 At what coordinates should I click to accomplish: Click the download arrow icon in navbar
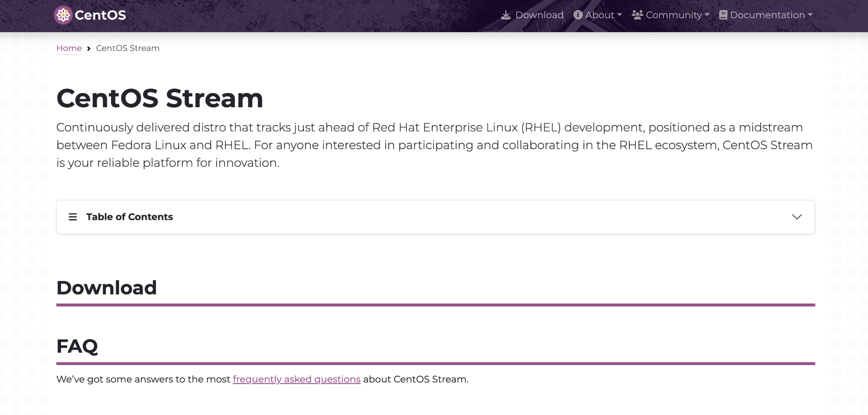[x=506, y=15]
